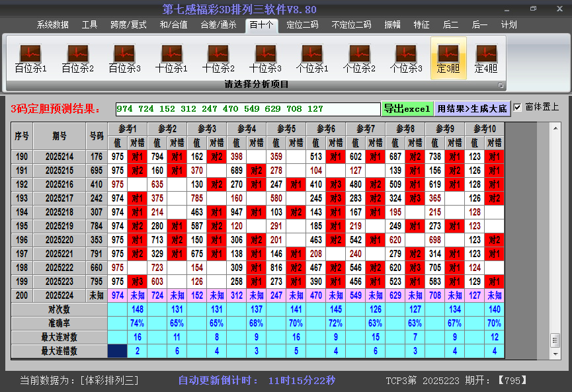This screenshot has width=572, height=392.
Task: Click the 定4胆 prediction icon
Action: 486,58
